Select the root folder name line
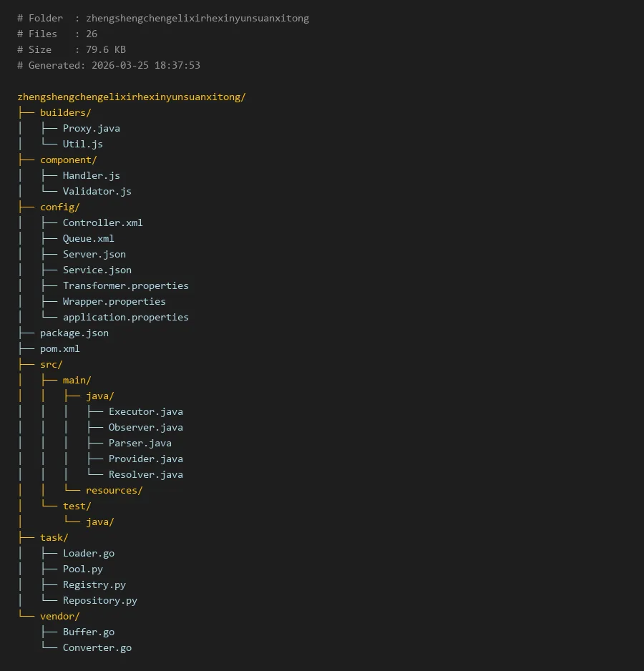 131,97
